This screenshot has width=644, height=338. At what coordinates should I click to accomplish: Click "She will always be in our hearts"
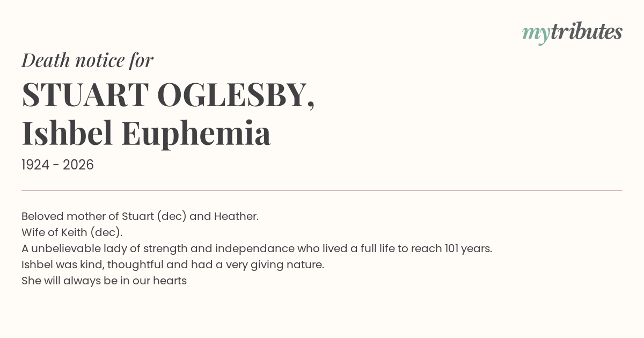(104, 281)
